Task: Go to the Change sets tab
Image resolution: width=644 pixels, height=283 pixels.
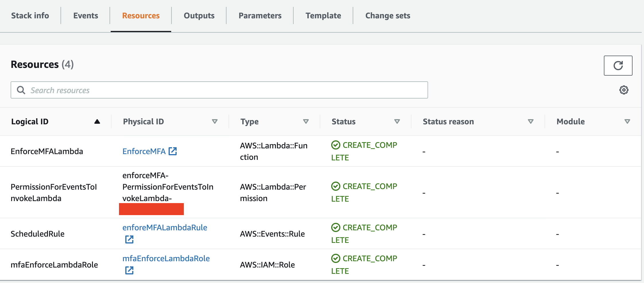Action: coord(388,16)
